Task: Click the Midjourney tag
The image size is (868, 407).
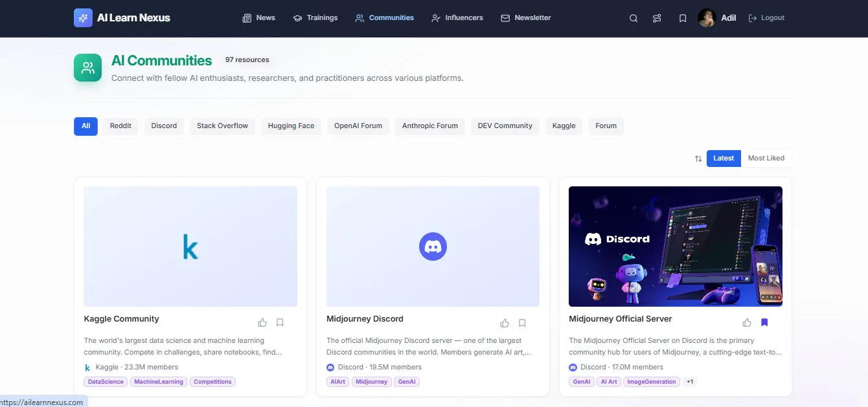Action: 372,382
